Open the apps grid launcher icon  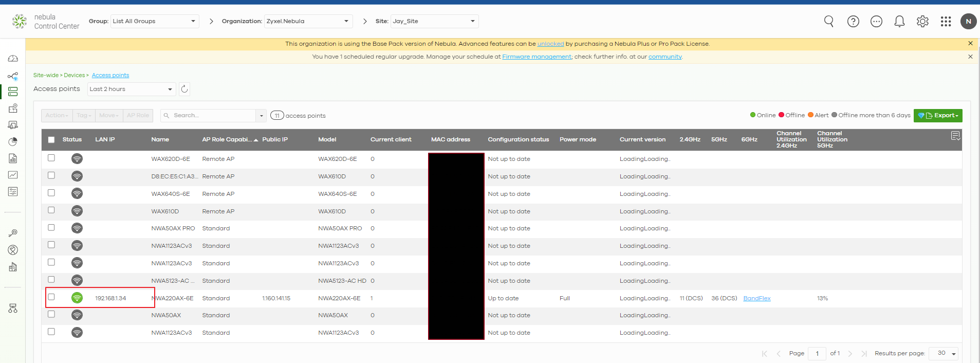(x=946, y=21)
